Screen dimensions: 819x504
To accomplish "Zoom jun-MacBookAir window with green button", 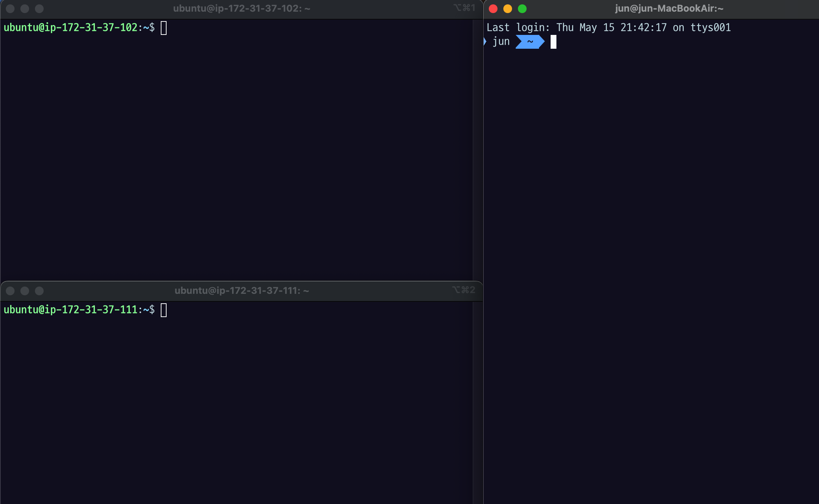I will coord(522,9).
